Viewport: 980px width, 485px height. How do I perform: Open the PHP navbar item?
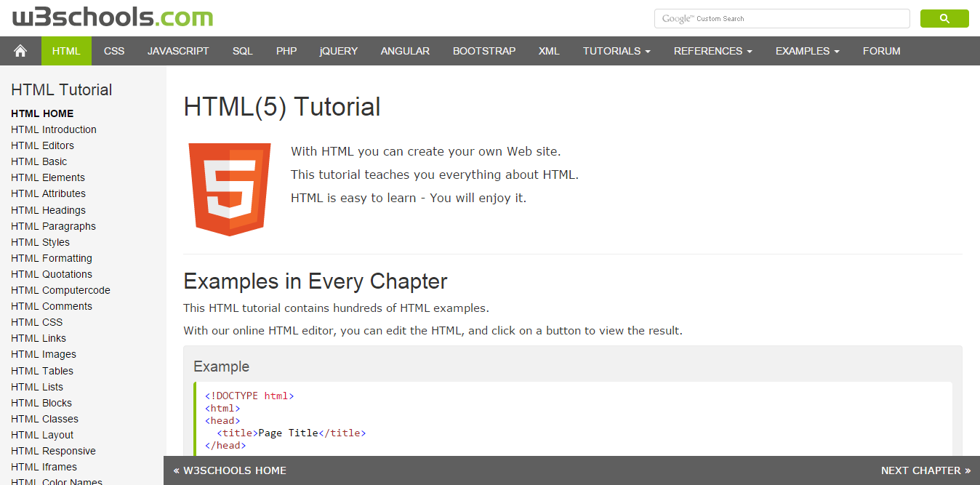(286, 51)
